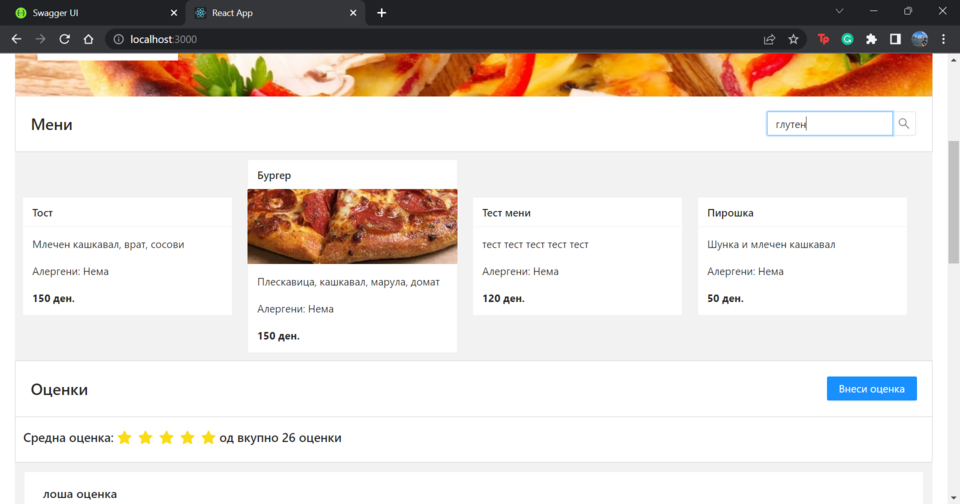
Task: Close the React App tab
Action: (x=353, y=13)
